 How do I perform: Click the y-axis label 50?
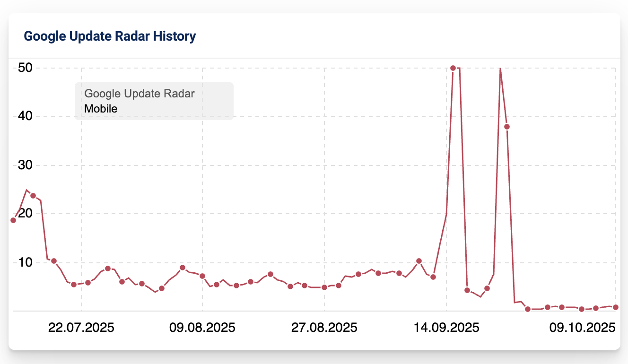pos(25,68)
